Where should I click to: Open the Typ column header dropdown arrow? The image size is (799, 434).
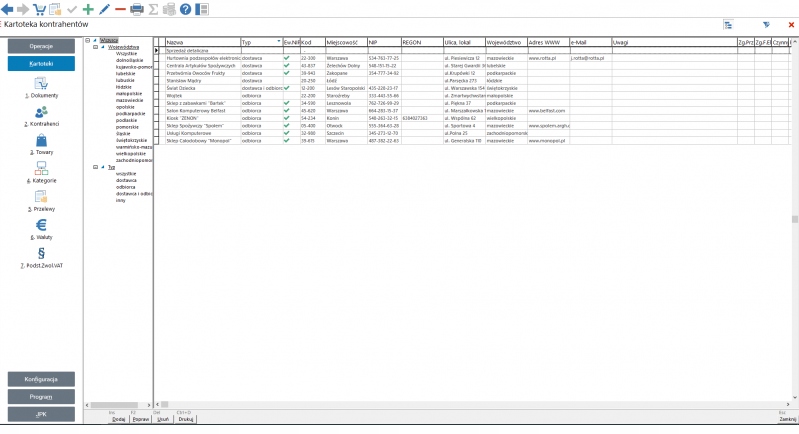pos(279,41)
